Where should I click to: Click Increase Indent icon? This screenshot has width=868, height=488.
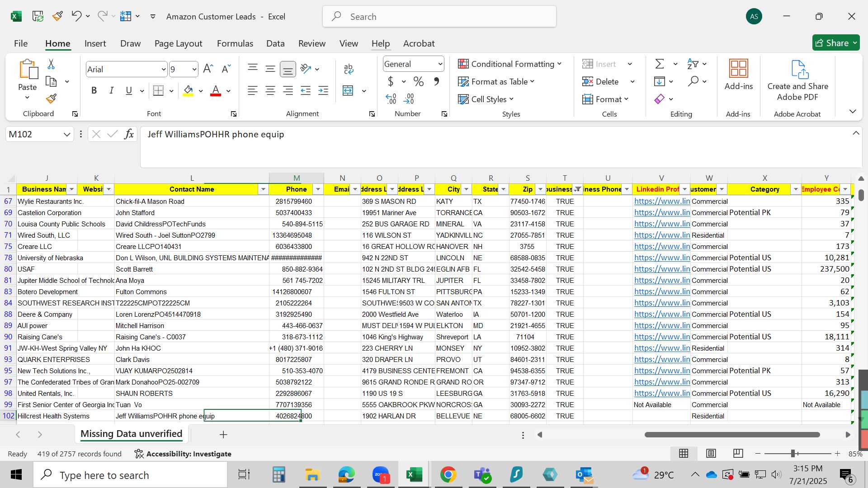323,90
